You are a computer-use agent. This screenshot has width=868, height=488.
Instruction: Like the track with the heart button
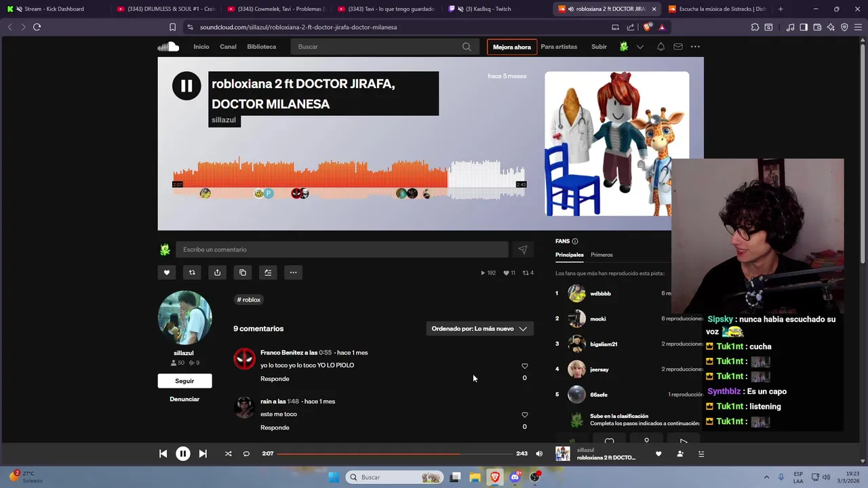coord(167,272)
